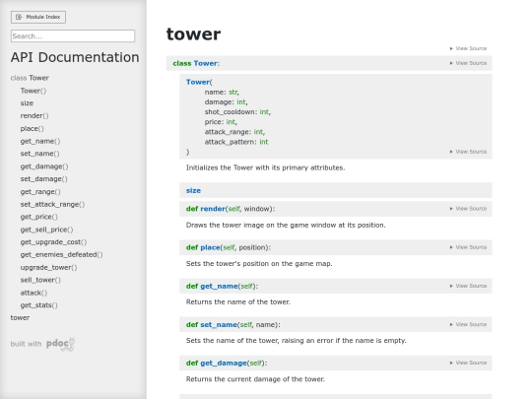
Task: Select attack() in sidebar navigation
Action: click(33, 293)
